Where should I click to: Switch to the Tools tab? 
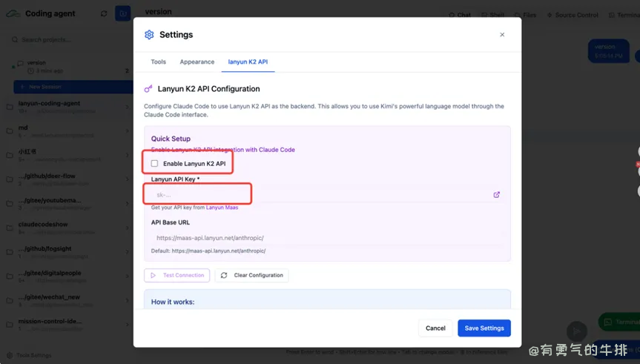159,62
